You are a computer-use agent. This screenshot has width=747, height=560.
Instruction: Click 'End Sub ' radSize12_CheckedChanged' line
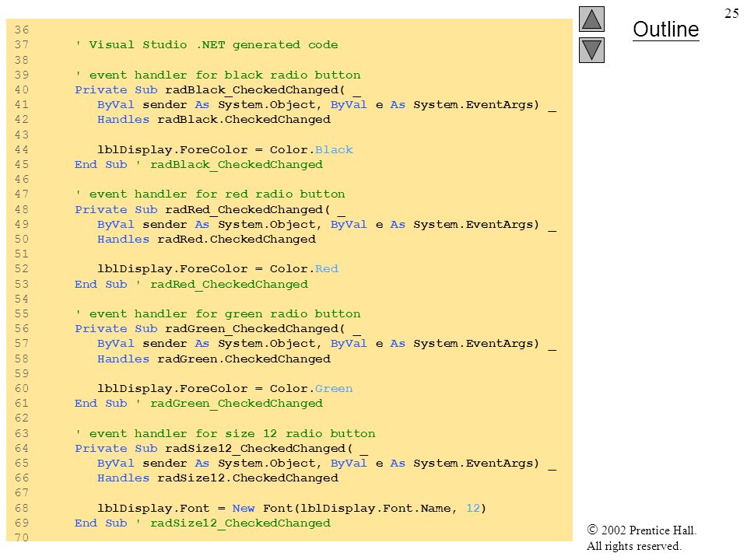tap(202, 523)
